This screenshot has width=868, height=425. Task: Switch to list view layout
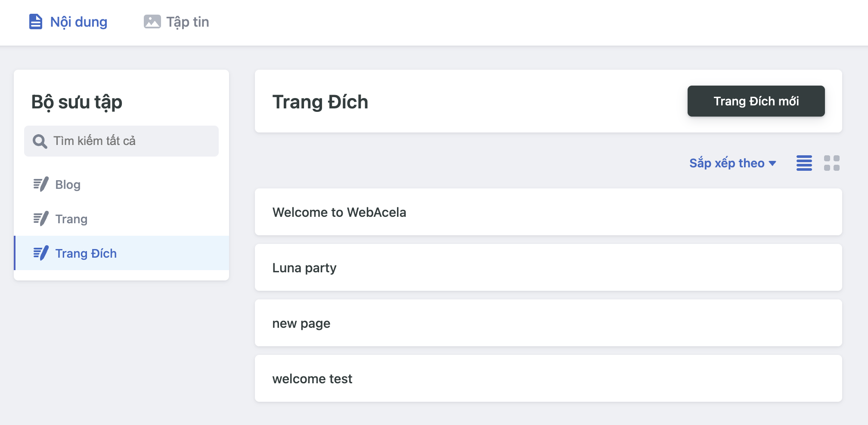pyautogui.click(x=804, y=163)
